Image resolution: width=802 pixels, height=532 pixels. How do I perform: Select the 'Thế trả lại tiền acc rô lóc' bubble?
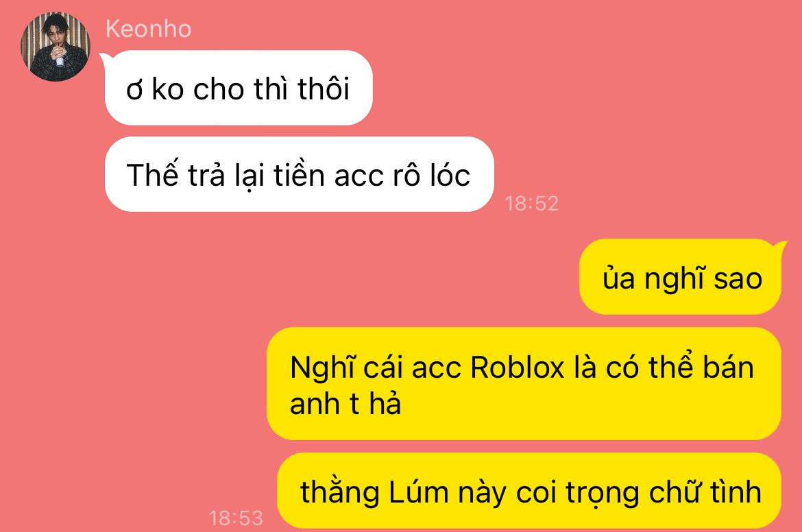[x=300, y=174]
